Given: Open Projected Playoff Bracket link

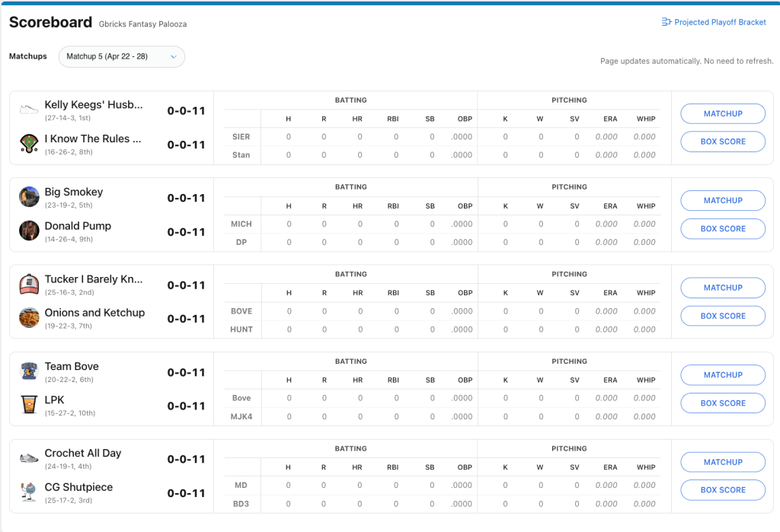Looking at the screenshot, I should tap(720, 23).
